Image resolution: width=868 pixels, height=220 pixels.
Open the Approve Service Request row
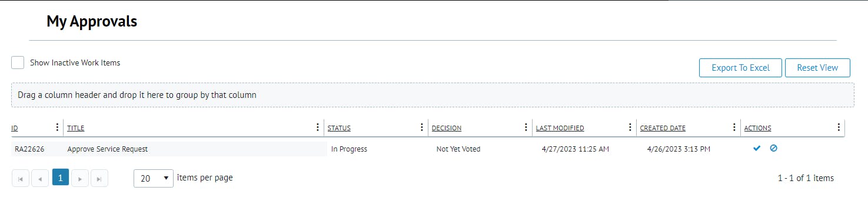428,149
